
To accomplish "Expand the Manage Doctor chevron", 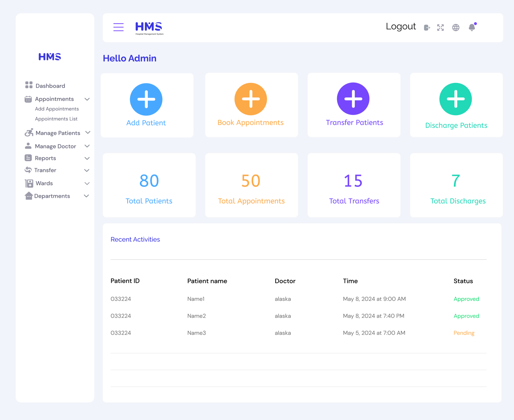I will [x=87, y=146].
